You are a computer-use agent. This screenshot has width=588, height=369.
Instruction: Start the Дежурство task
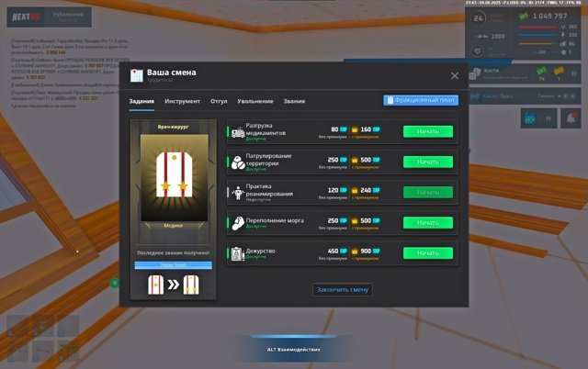coord(427,252)
